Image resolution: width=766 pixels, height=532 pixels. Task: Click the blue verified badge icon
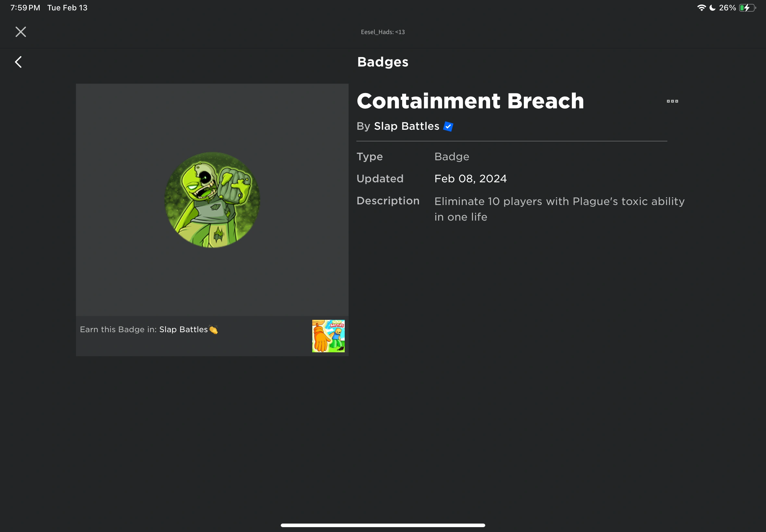click(x=448, y=126)
